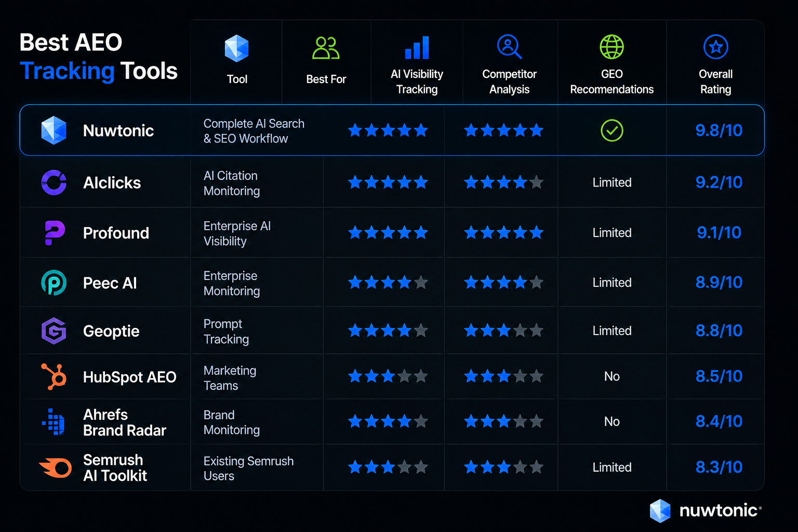
Task: Click the 9.8/10 overall rating
Action: pyautogui.click(x=719, y=130)
